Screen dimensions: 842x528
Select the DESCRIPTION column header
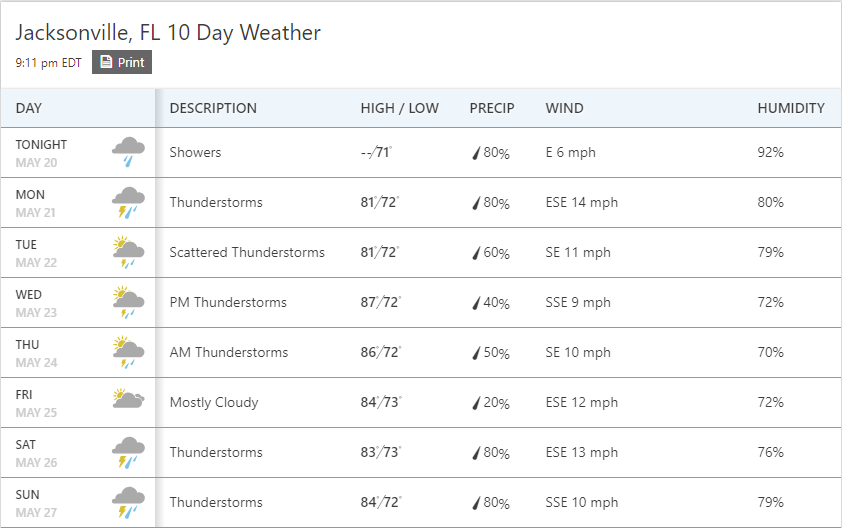213,108
